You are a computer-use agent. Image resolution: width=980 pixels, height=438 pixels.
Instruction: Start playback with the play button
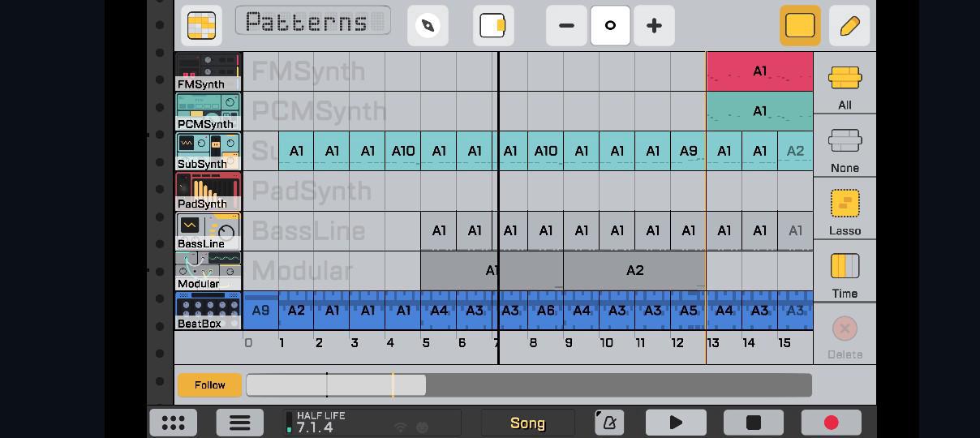(676, 423)
